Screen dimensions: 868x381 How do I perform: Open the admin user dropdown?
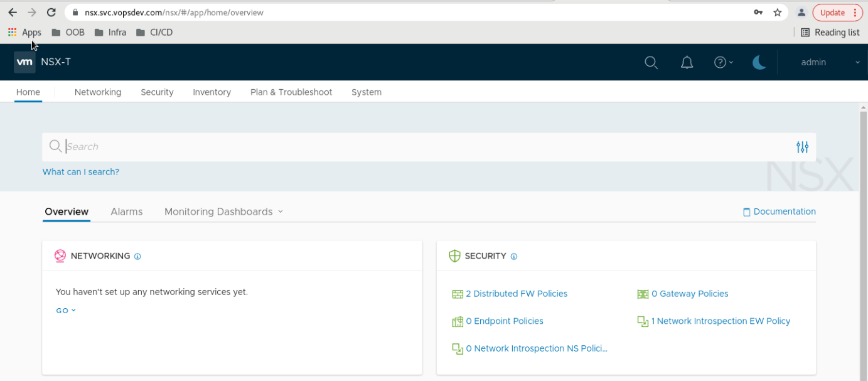(830, 62)
